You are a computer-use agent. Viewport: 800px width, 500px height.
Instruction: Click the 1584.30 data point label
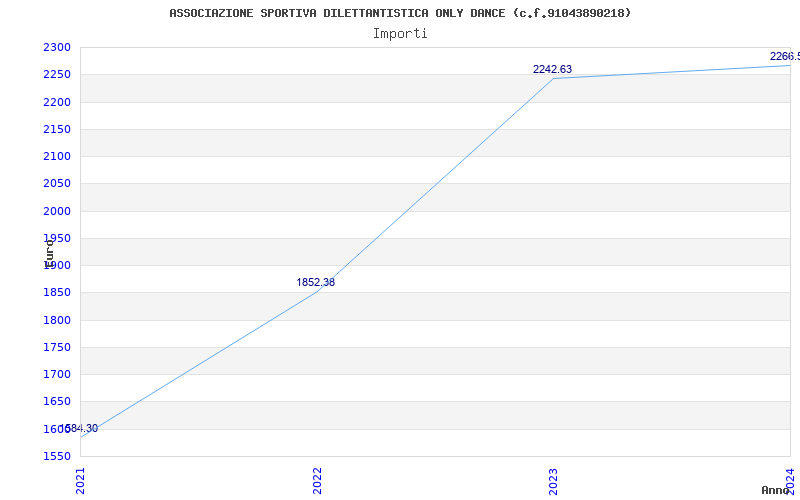click(80, 429)
